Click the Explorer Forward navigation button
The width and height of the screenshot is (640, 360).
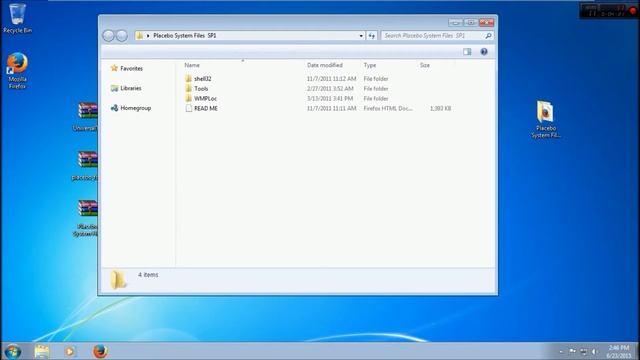point(122,36)
